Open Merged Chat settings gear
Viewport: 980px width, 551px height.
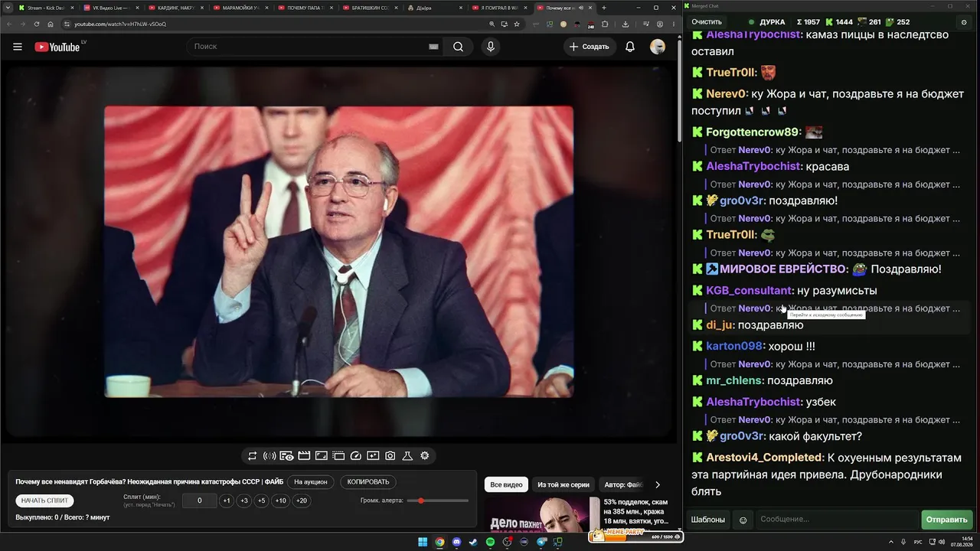pyautogui.click(x=964, y=23)
